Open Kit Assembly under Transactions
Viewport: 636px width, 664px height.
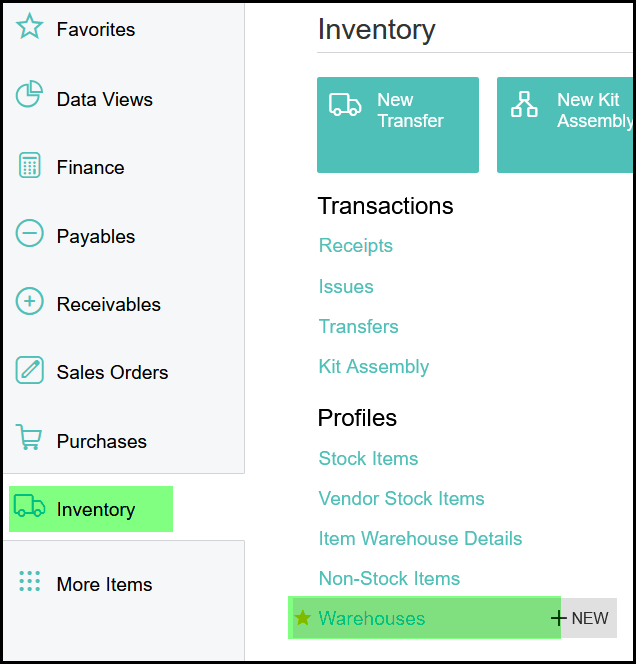click(374, 367)
